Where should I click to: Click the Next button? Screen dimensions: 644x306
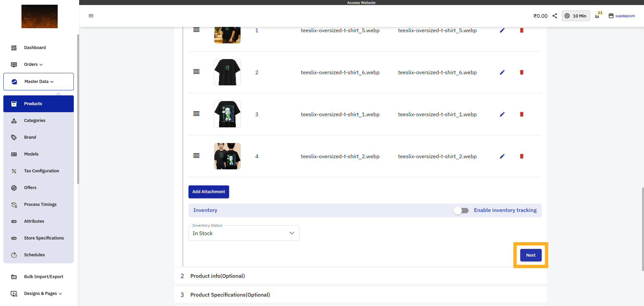(531, 255)
